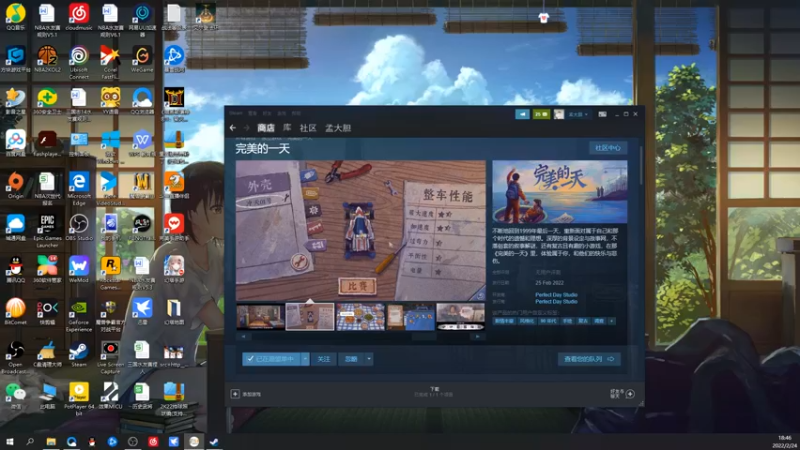The width and height of the screenshot is (800, 450).
Task: Click the publisher Perfect Day Studio link
Action: (x=556, y=302)
